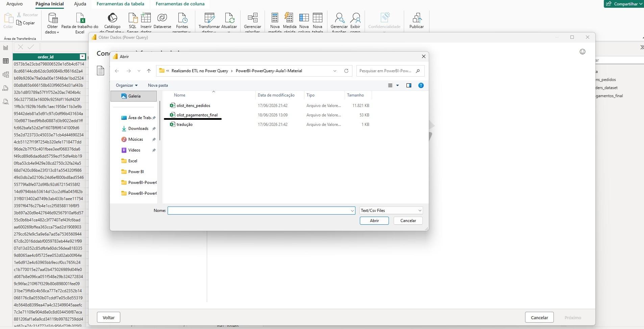Image resolution: width=644 pixels, height=329 pixels.
Task: Open the Arquivo menu
Action: click(15, 4)
